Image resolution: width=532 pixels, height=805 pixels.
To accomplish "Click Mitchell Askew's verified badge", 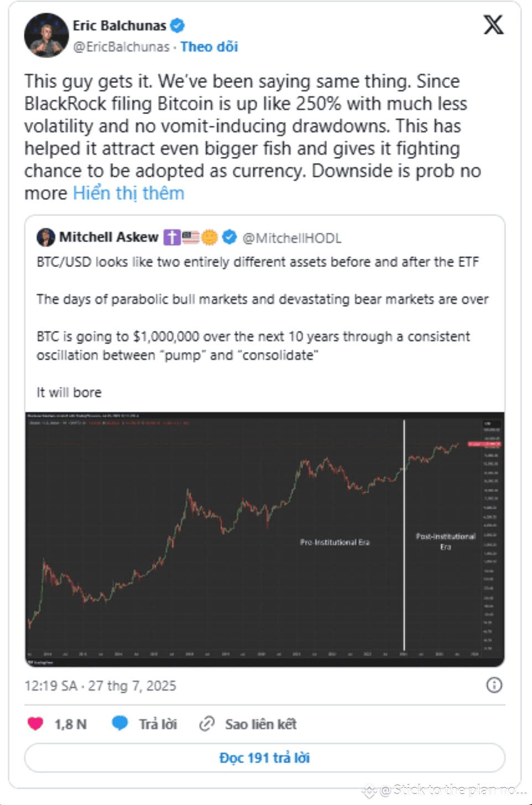I will [230, 237].
